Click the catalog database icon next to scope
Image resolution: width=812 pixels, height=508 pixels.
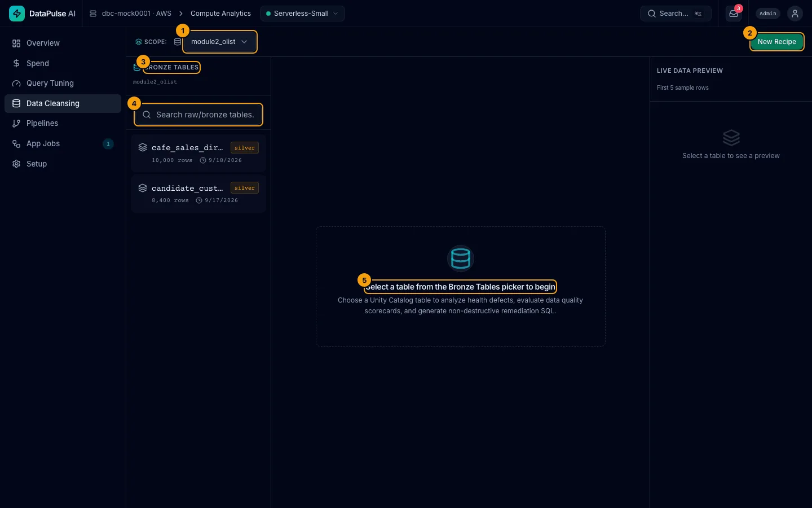[178, 42]
